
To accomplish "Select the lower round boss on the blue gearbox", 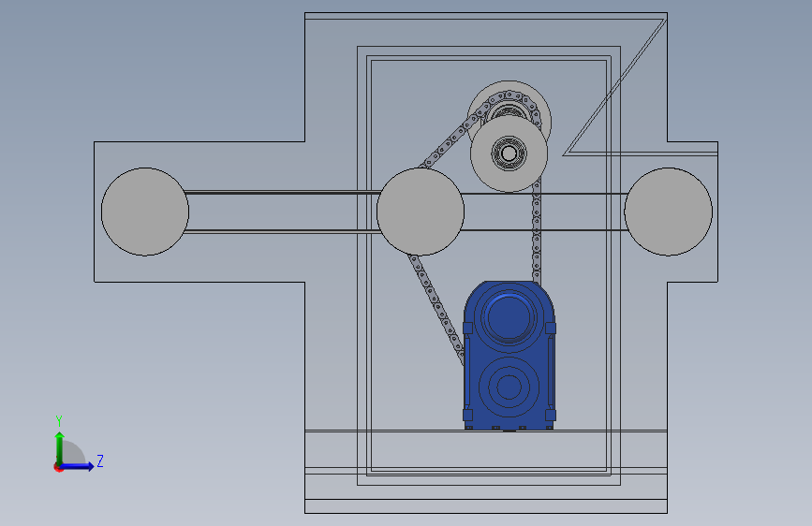I will [509, 387].
